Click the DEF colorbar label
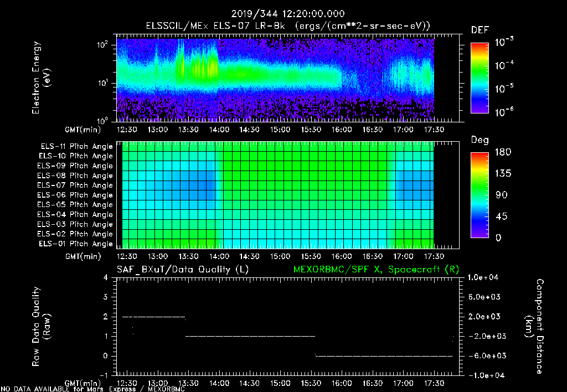Image resolution: width=567 pixels, height=392 pixels. pyautogui.click(x=480, y=30)
